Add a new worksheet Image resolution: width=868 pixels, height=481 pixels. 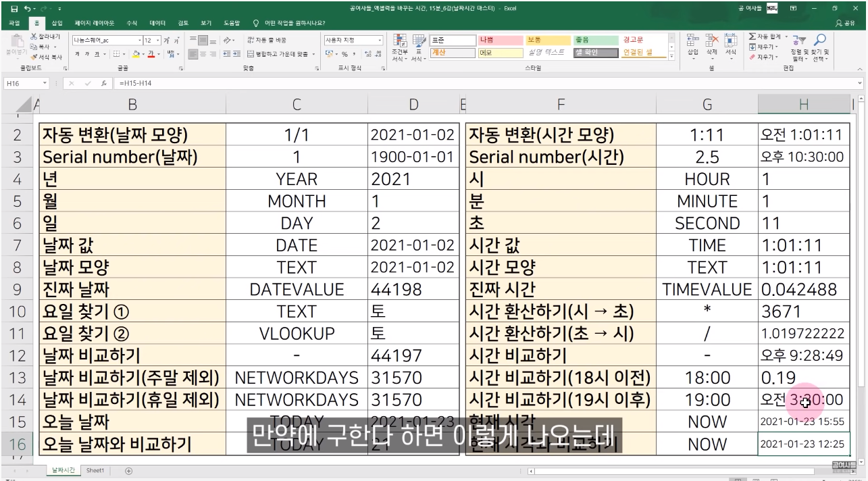tap(128, 470)
